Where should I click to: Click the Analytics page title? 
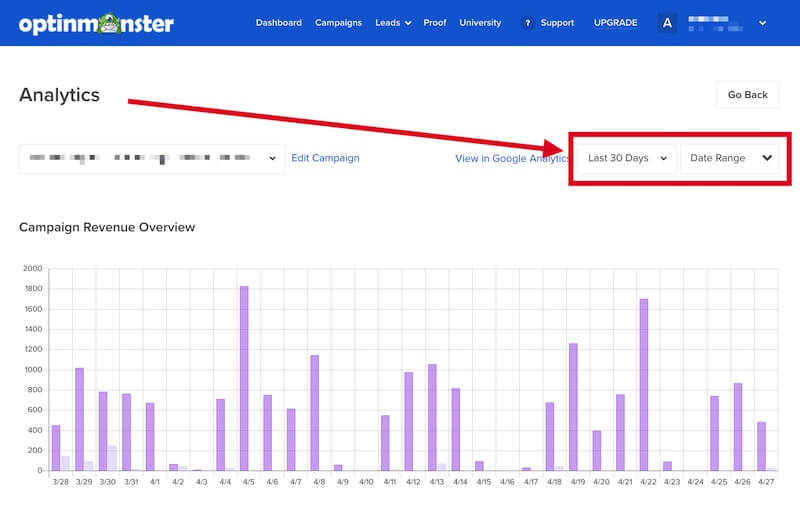[60, 95]
